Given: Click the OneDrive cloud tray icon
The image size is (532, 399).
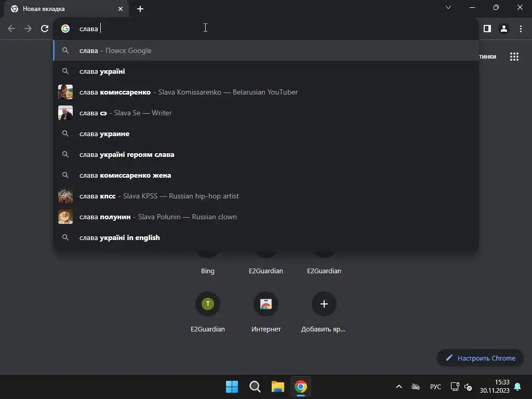Looking at the screenshot, I should pyautogui.click(x=416, y=387).
